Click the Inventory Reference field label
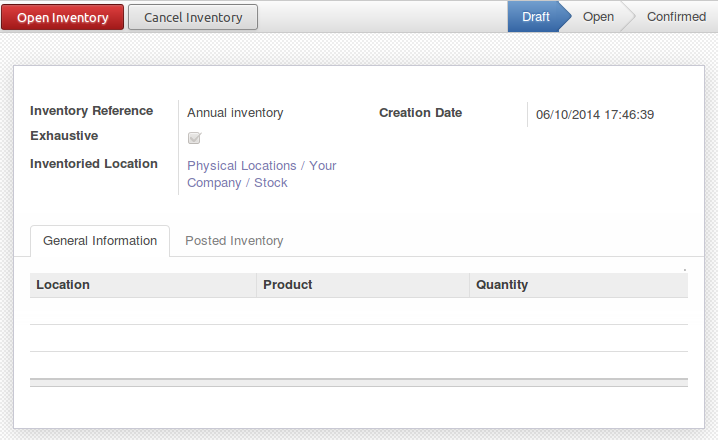 coord(92,111)
